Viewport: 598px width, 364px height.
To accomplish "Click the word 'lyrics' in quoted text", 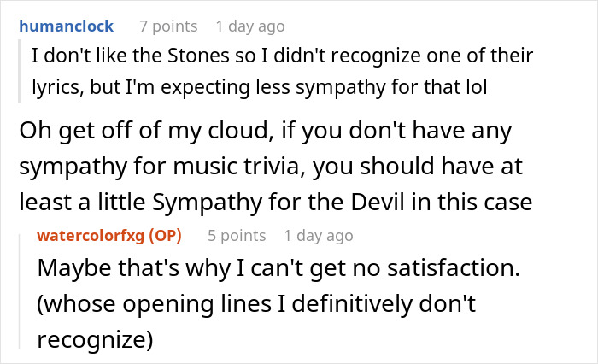I will (56, 87).
